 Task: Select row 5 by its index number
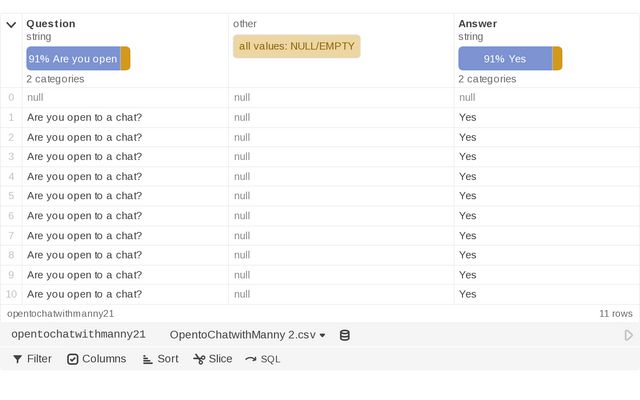click(11, 196)
